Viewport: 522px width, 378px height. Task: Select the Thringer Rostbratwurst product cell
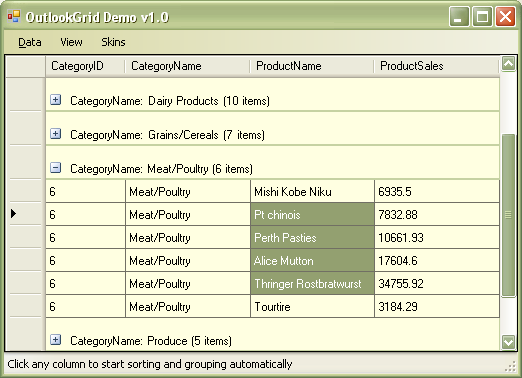pyautogui.click(x=312, y=284)
